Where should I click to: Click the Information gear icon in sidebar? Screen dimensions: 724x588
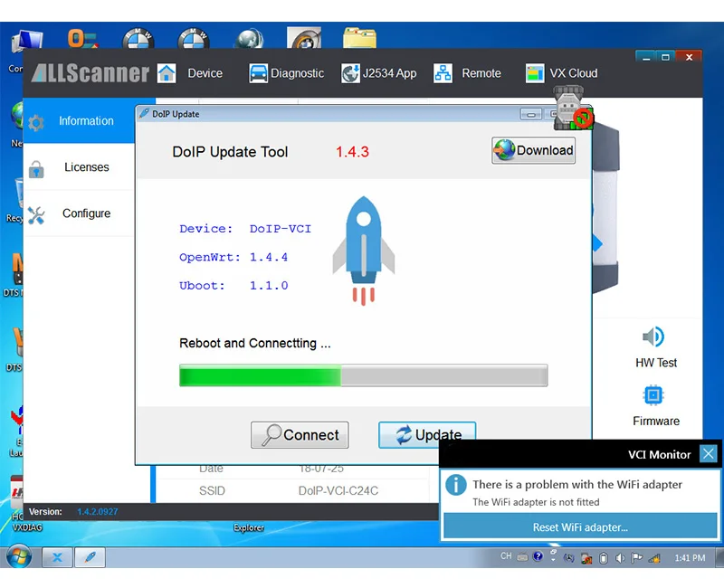pos(35,122)
